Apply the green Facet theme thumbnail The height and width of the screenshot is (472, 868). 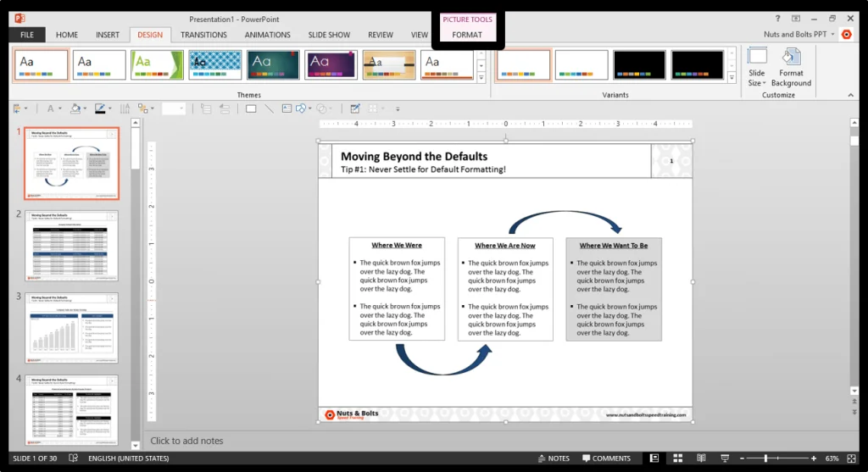coord(157,64)
